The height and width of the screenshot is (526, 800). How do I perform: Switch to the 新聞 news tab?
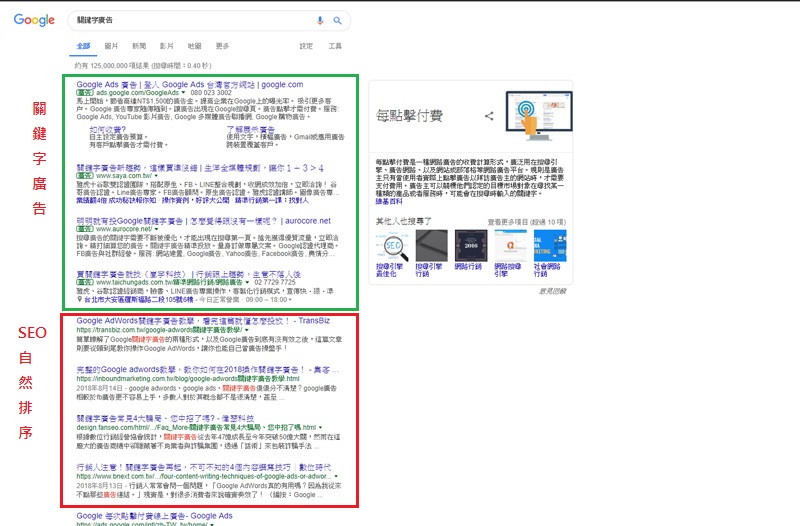[x=139, y=46]
